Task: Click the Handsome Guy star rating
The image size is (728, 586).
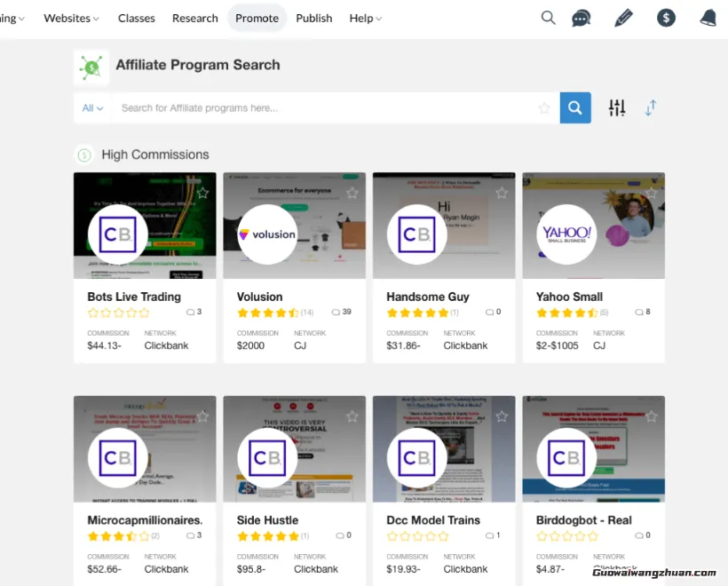Action: pyautogui.click(x=417, y=313)
